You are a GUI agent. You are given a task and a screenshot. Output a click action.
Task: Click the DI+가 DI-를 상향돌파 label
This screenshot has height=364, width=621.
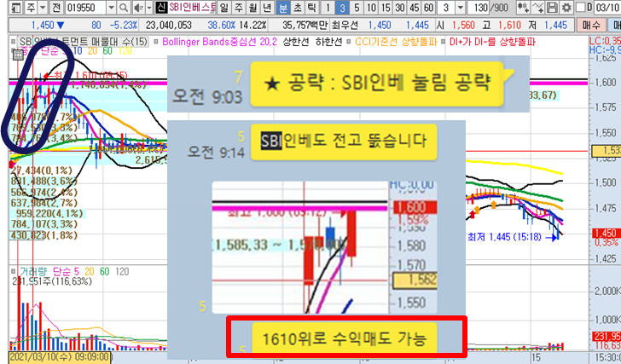click(x=492, y=41)
